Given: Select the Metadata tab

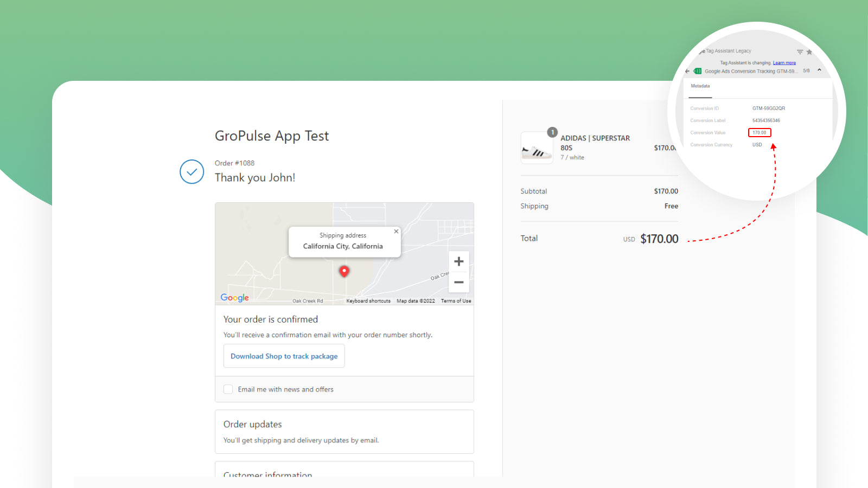Looking at the screenshot, I should 700,86.
